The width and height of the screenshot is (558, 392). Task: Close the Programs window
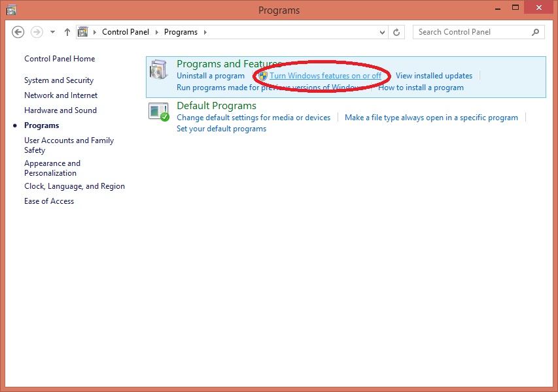pyautogui.click(x=539, y=7)
